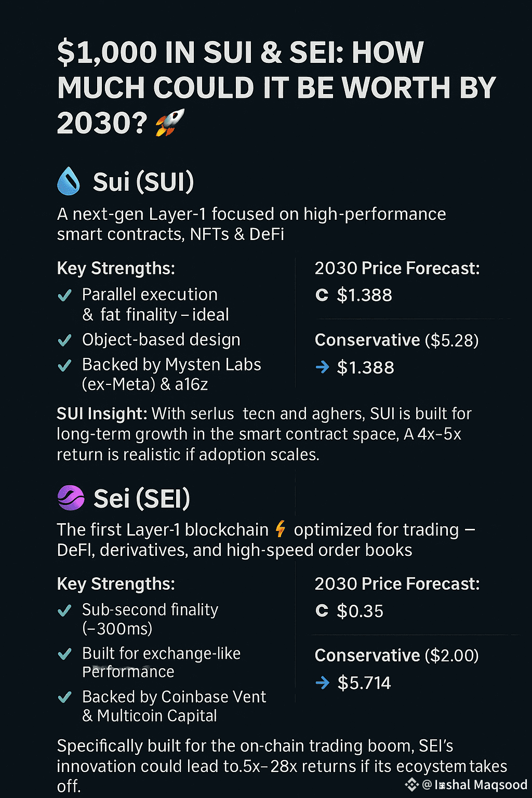Click the checkmark beside Backed by Mysten Labs
Image resolution: width=532 pixels, height=798 pixels.
(x=64, y=366)
